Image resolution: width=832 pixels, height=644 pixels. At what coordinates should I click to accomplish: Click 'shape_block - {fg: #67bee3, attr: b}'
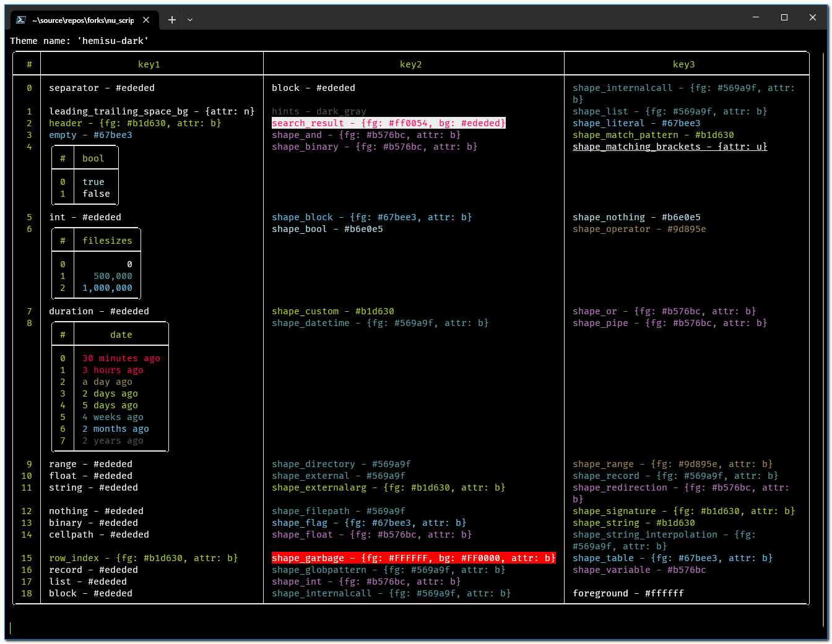point(372,217)
